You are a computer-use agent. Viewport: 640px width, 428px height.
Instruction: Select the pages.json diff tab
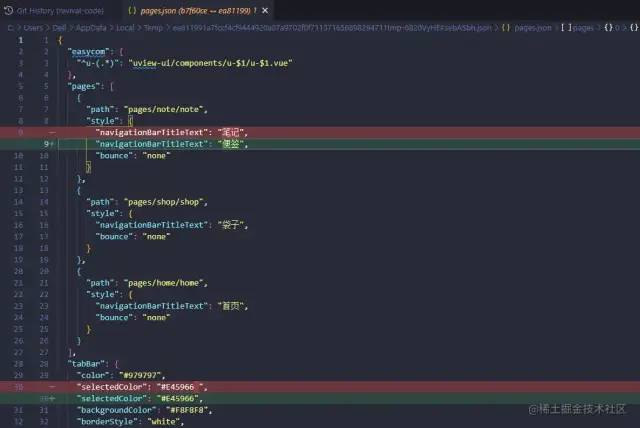pos(190,9)
